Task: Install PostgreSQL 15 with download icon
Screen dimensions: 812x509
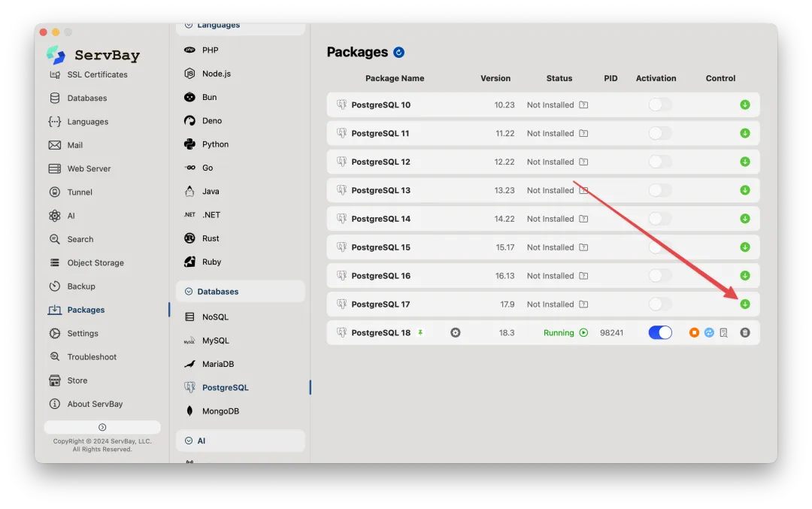Action: click(x=744, y=247)
